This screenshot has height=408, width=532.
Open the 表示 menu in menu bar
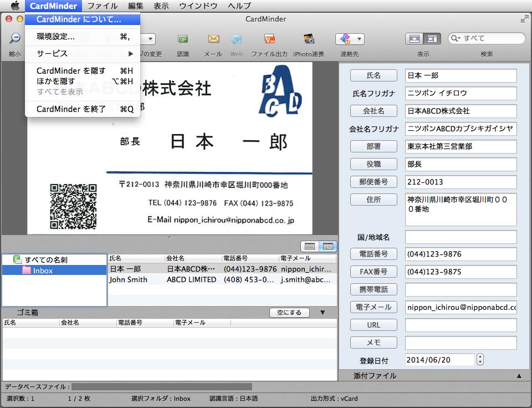(161, 6)
